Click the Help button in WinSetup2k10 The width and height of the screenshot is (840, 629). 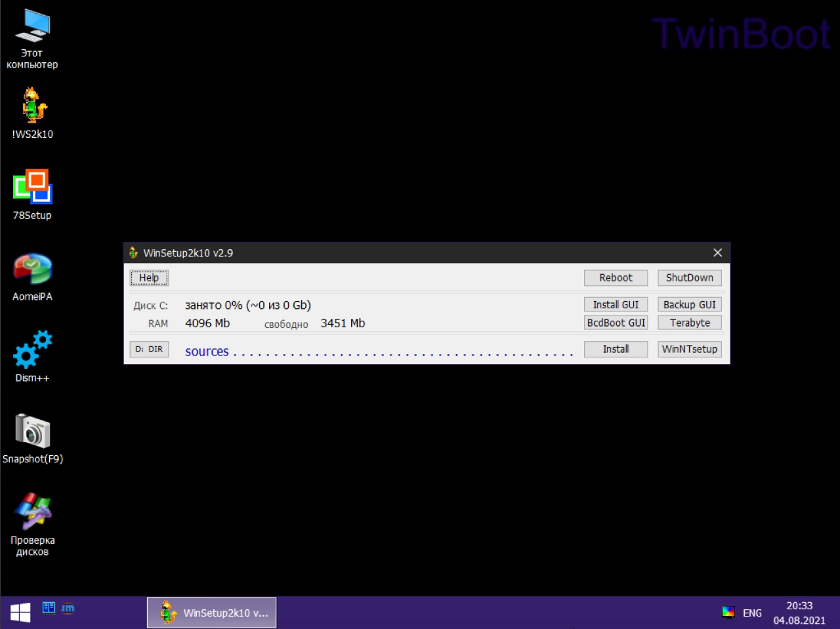pyautogui.click(x=149, y=277)
